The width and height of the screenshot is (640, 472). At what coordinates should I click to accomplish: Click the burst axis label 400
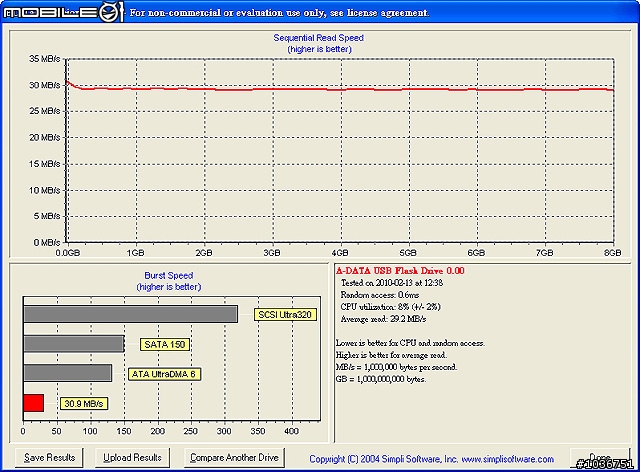click(291, 431)
